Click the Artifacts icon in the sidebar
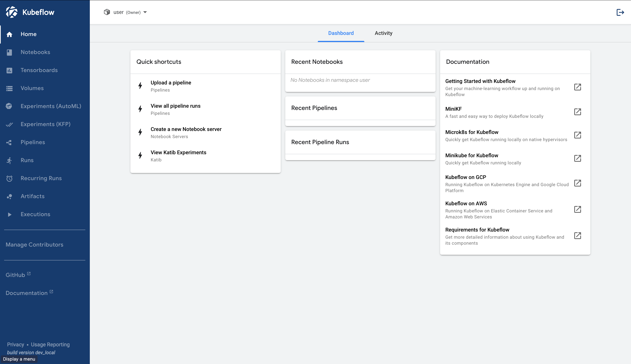 coord(9,196)
